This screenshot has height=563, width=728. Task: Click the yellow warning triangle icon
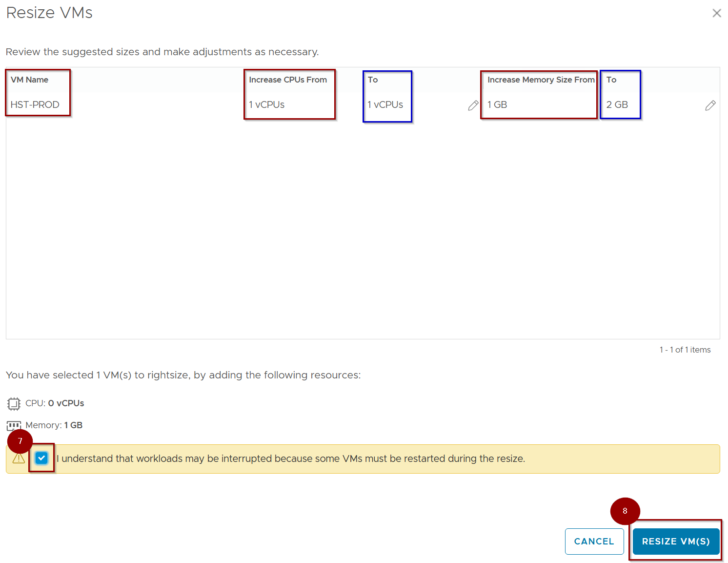coord(19,459)
